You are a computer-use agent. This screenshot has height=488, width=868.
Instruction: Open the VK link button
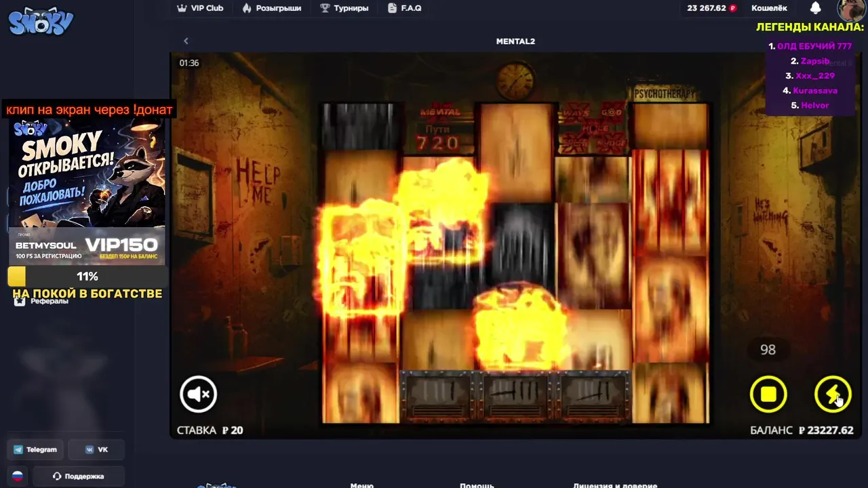98,449
